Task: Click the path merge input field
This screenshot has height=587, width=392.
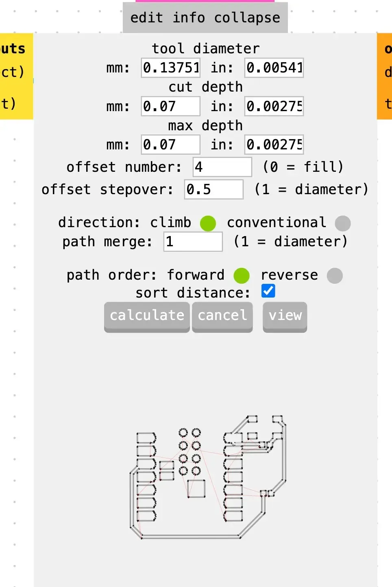Action: point(193,242)
